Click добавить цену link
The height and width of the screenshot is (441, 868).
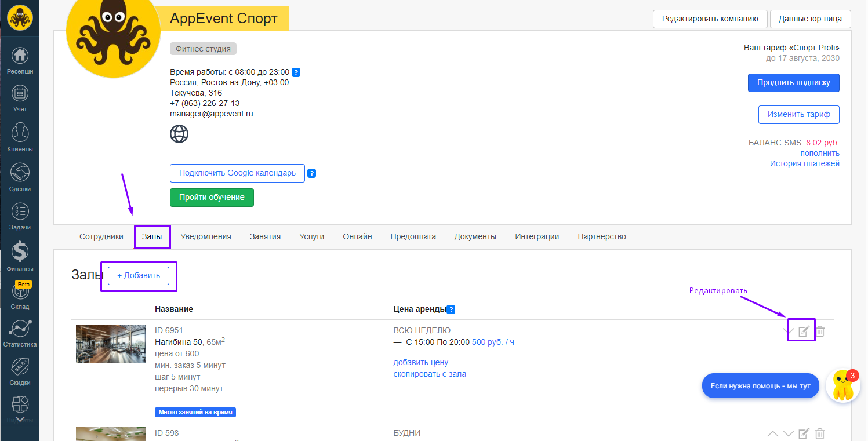[421, 362]
